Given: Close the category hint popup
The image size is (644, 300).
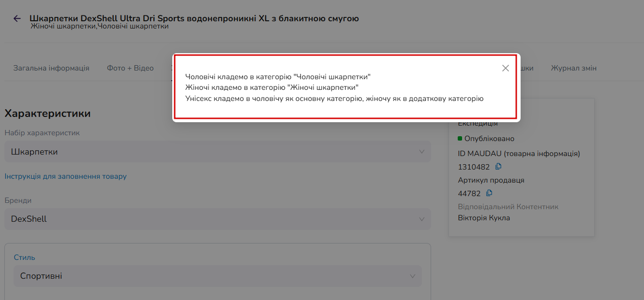Looking at the screenshot, I should point(506,68).
